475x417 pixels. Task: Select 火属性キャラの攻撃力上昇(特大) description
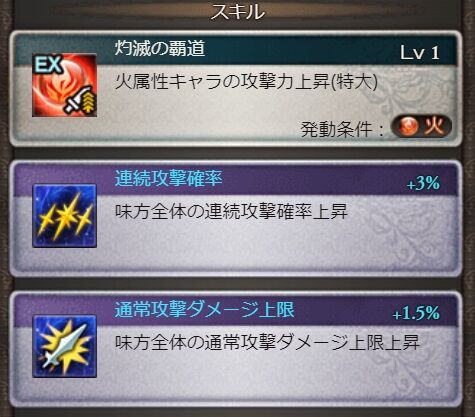[x=246, y=82]
